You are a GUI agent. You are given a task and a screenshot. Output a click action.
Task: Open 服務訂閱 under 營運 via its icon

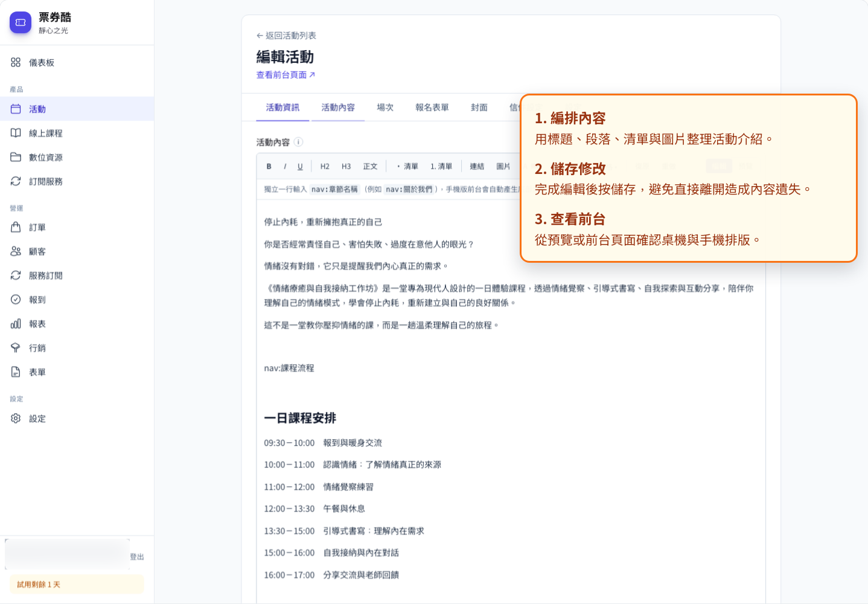coord(16,275)
